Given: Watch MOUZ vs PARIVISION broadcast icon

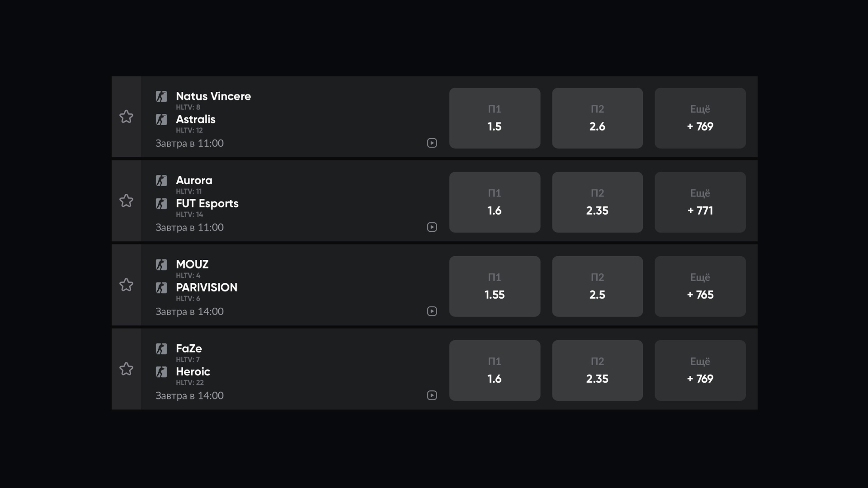Looking at the screenshot, I should pyautogui.click(x=432, y=311).
